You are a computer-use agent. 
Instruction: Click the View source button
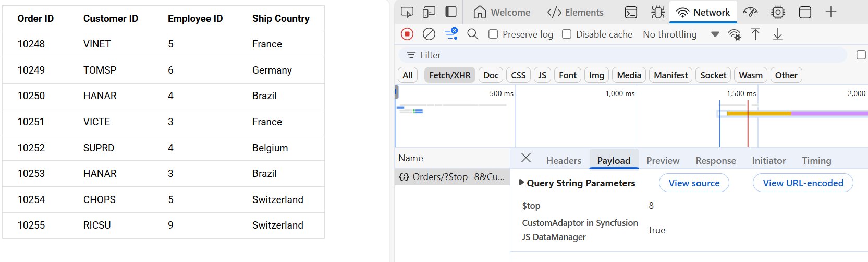click(694, 183)
